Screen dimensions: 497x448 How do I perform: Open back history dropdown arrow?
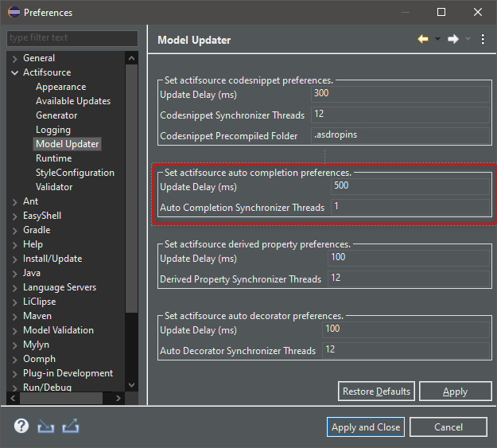point(437,39)
